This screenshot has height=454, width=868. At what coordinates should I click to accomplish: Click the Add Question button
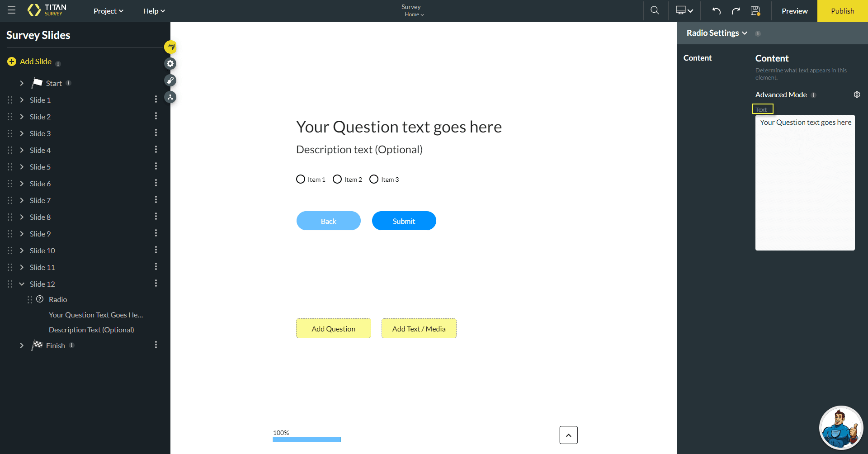[333, 328]
